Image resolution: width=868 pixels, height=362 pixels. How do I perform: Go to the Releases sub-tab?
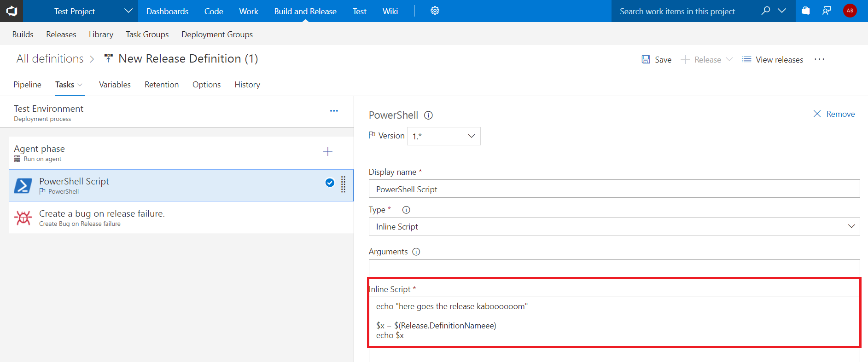pos(61,34)
